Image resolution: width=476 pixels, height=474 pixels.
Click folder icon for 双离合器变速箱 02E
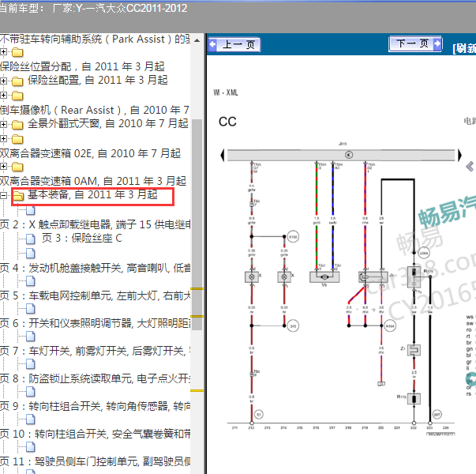coord(17,139)
